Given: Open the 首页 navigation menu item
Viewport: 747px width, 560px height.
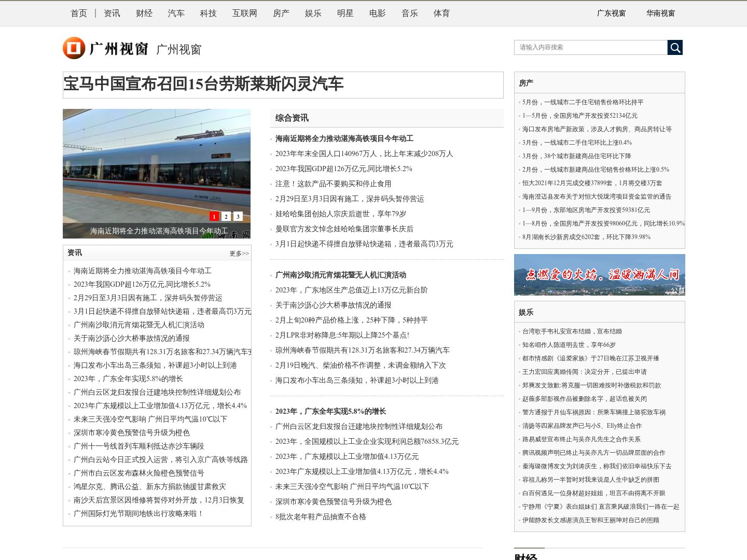Looking at the screenshot, I should coord(79,13).
